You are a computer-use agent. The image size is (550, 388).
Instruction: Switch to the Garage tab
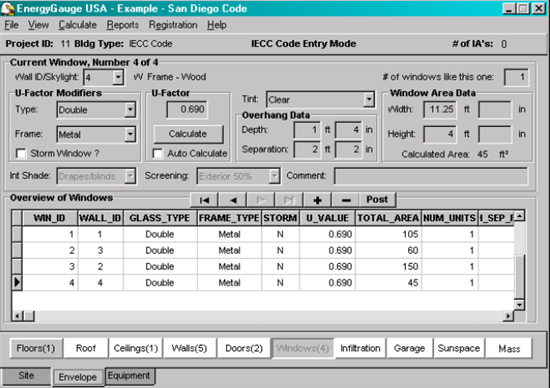click(409, 348)
